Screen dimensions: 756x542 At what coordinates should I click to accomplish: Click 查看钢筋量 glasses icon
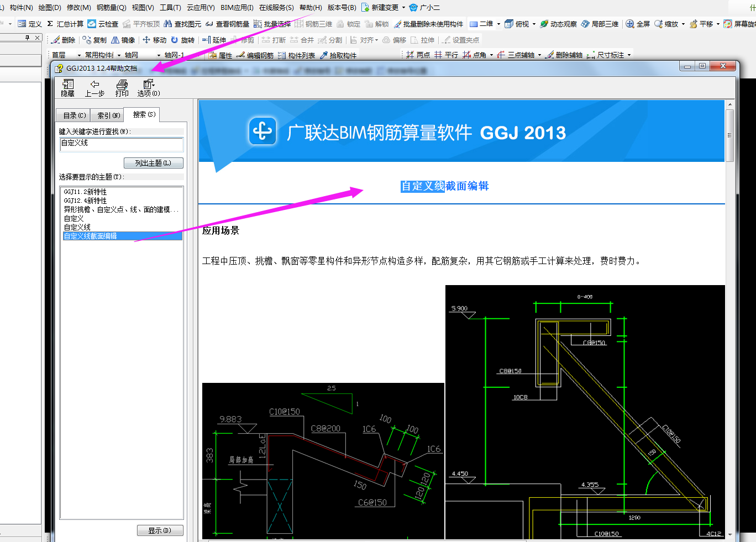pos(209,24)
